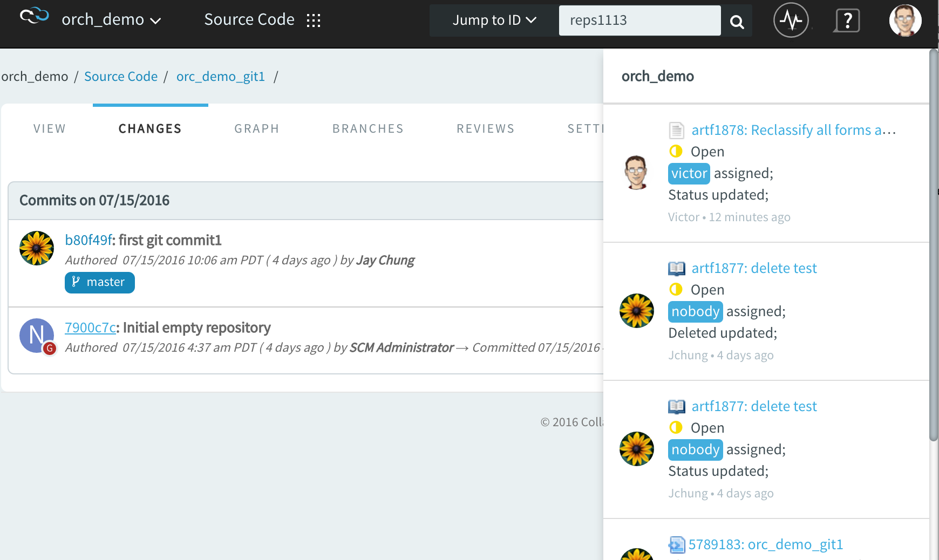Open commit 7900c7c link
This screenshot has width=939, height=560.
(x=90, y=327)
